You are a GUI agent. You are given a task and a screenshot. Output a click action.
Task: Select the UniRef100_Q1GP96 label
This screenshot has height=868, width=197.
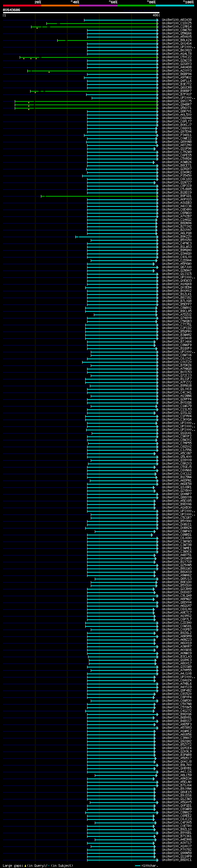tap(176, 149)
